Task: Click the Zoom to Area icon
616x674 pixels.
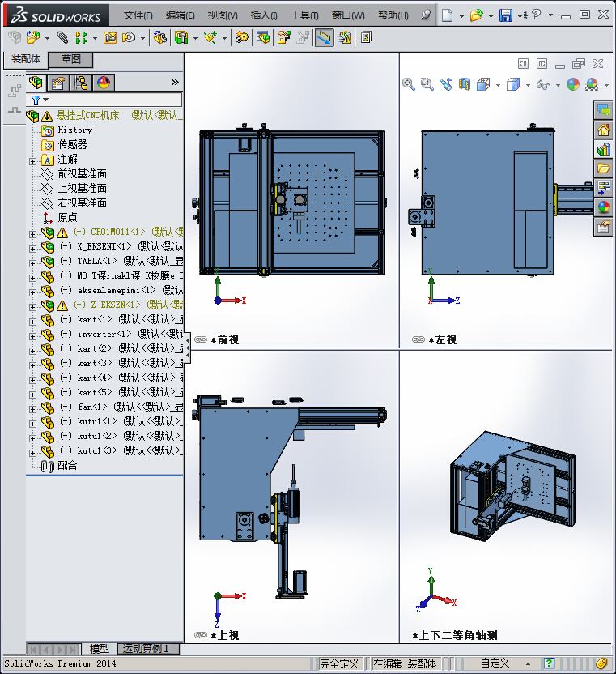Action: click(427, 84)
